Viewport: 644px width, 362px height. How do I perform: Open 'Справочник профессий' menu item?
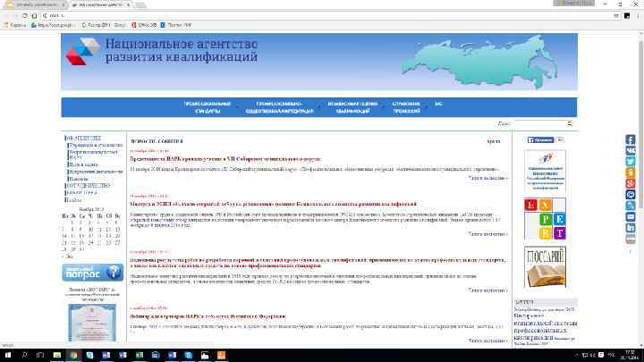pyautogui.click(x=406, y=107)
